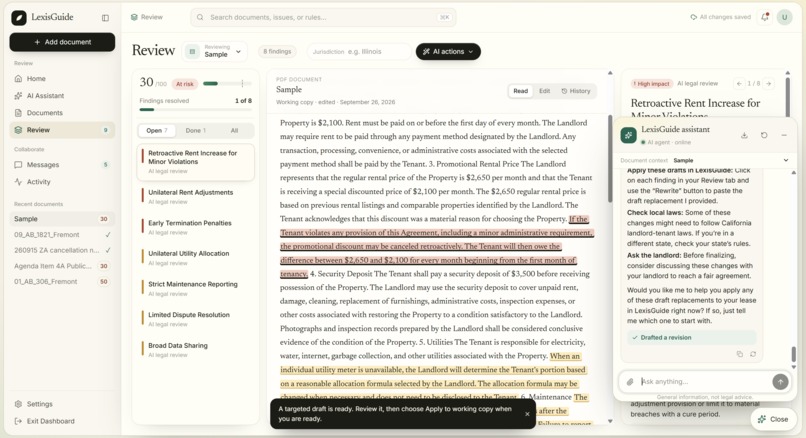The height and width of the screenshot is (438, 806).
Task: Close the assistant with the Close button
Action: [x=773, y=419]
